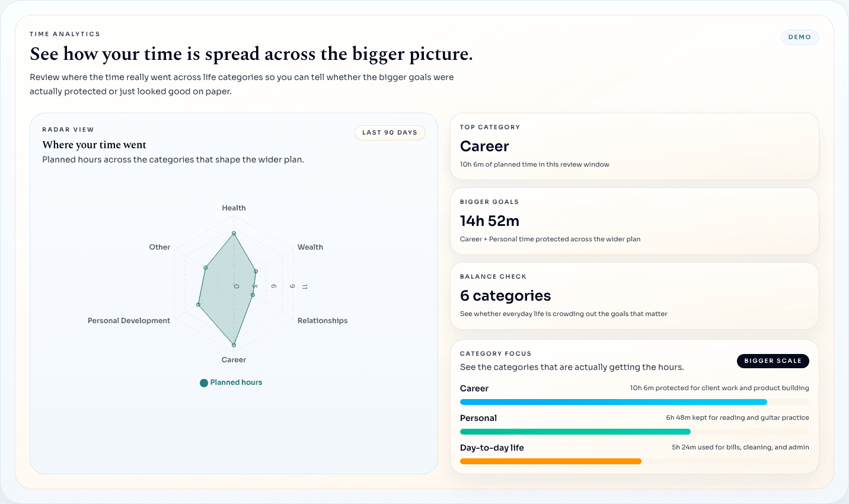Select the Career vertex on the radar chart
Viewport: 849px width, 504px height.
click(234, 344)
